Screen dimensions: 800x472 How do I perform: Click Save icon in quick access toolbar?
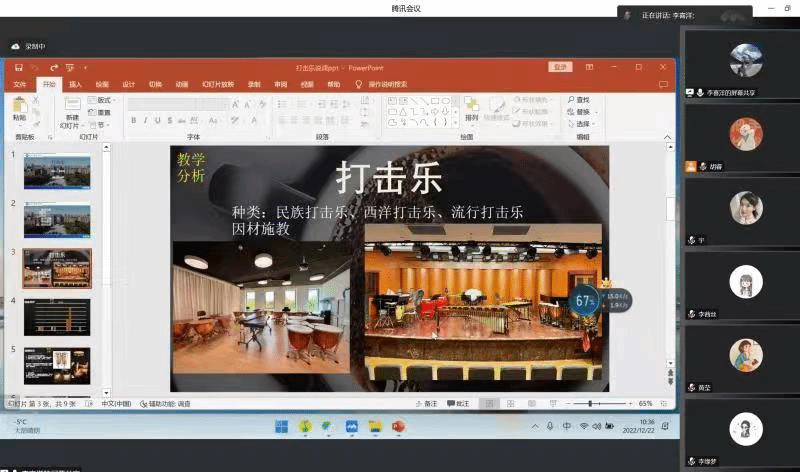[20, 67]
